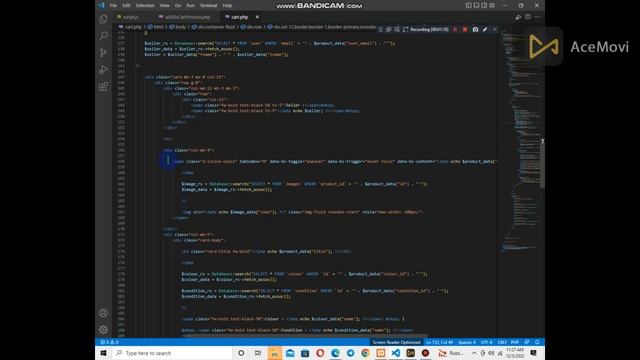Viewport: 640px width, 360px height.
Task: Select the PHP language mode
Action: pyautogui.click(x=515, y=342)
